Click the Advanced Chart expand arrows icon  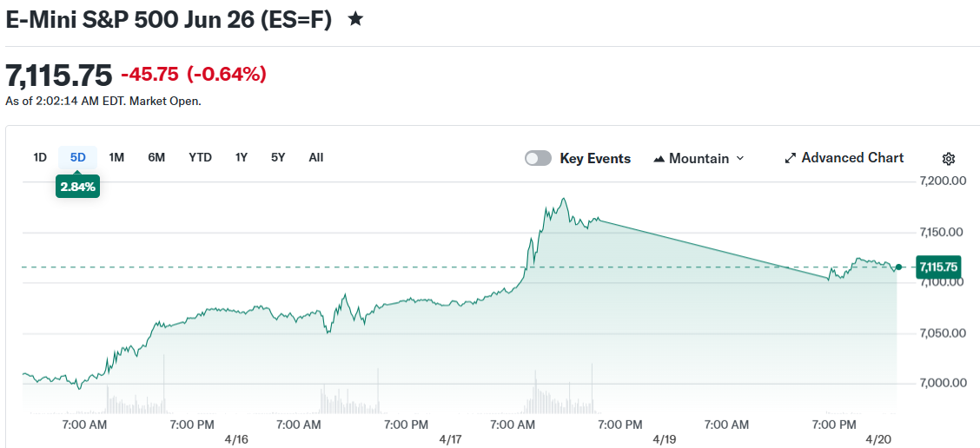790,158
